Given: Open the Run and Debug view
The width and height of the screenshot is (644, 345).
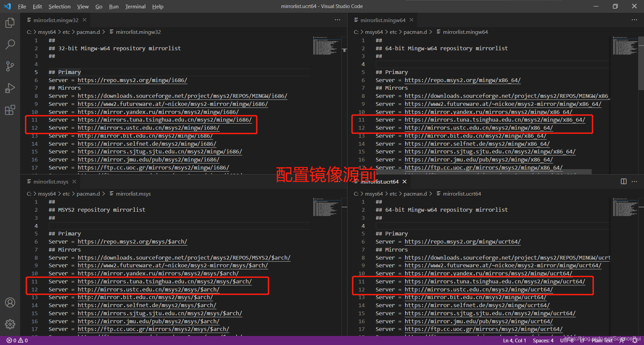Looking at the screenshot, I should tap(10, 88).
